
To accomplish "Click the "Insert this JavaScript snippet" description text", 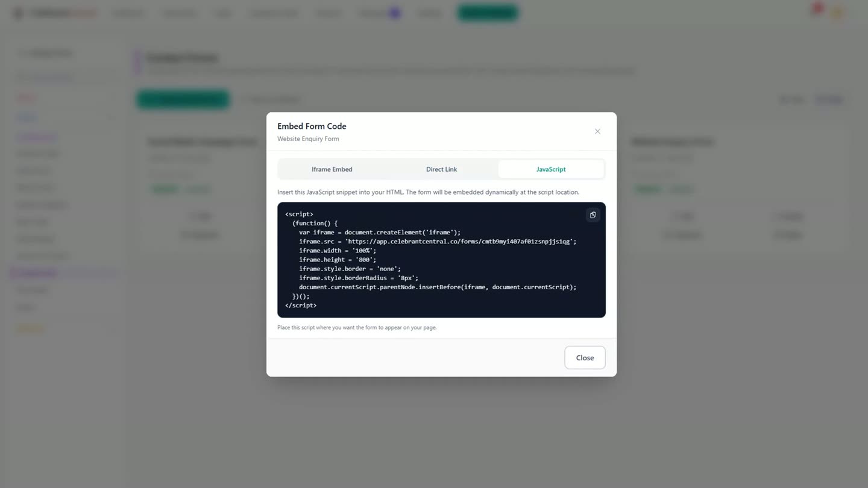I will [x=428, y=192].
